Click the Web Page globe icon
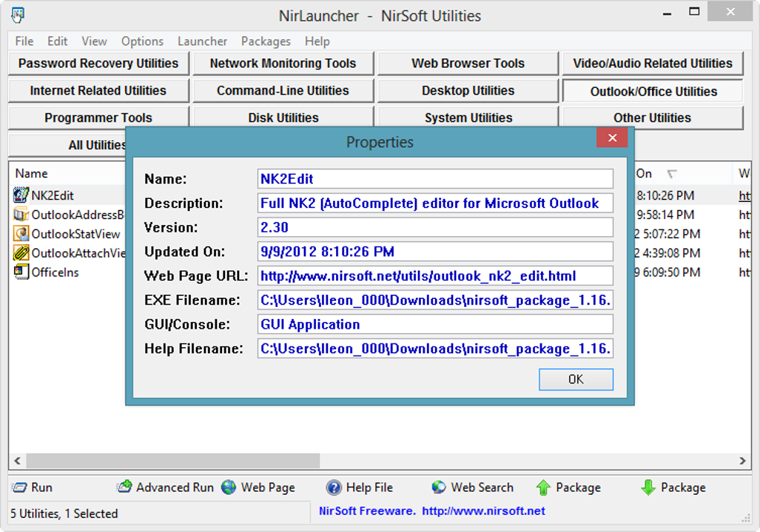Image resolution: width=760 pixels, height=532 pixels. (x=229, y=487)
